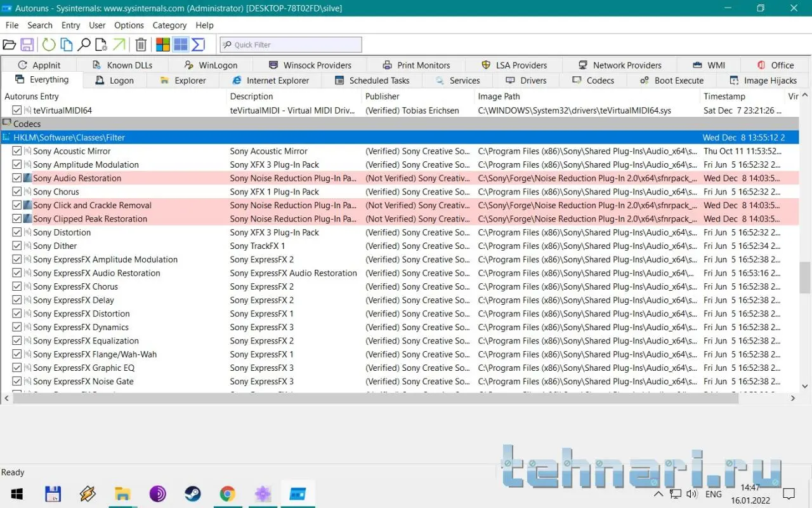Viewport: 812px width, 508px height.
Task: Launch Steam from the taskbar
Action: coord(193,493)
